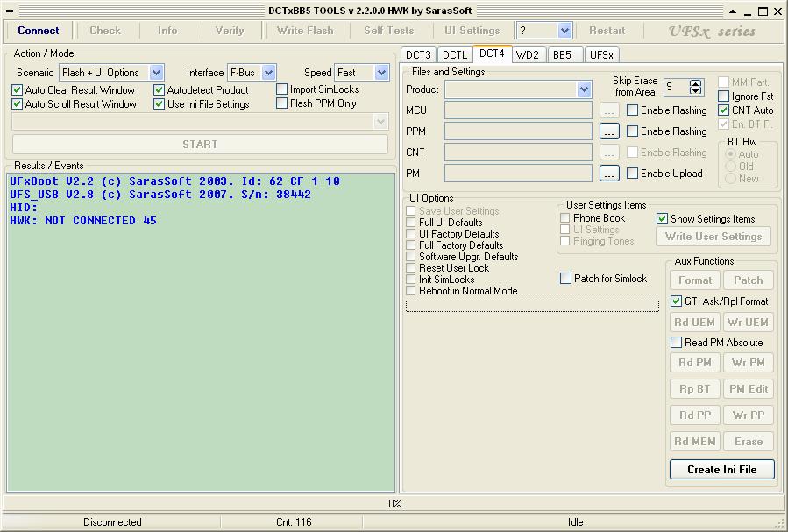Toggle the CNT Auto checkbox
This screenshot has width=788, height=532.
coord(724,110)
